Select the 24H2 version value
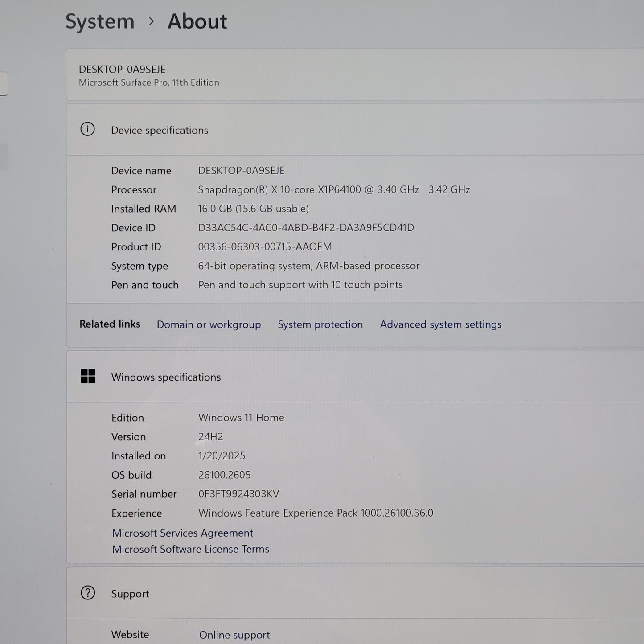This screenshot has width=644, height=644. (210, 437)
